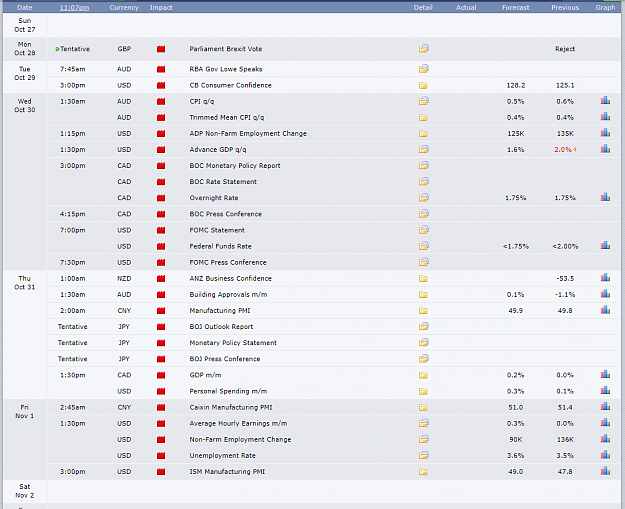Image resolution: width=625 pixels, height=509 pixels.
Task: Open detail folder for Advance GDP q/q
Action: 423,149
